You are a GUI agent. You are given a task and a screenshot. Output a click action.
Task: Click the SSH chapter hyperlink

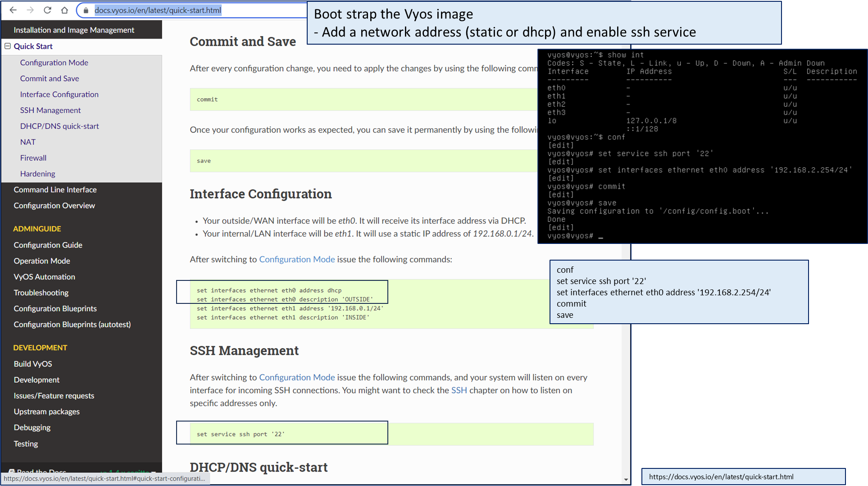(x=459, y=390)
